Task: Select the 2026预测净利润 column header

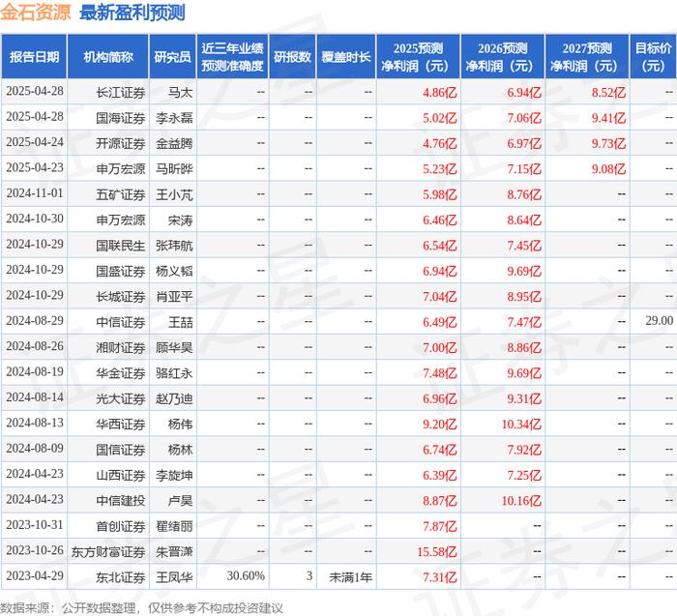Action: pyautogui.click(x=503, y=56)
